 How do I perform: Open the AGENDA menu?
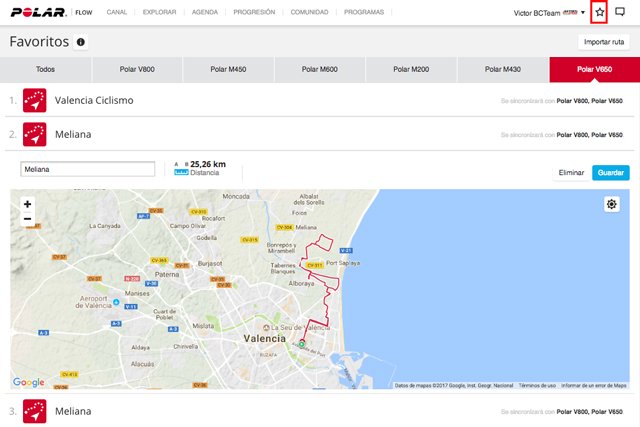tap(205, 12)
